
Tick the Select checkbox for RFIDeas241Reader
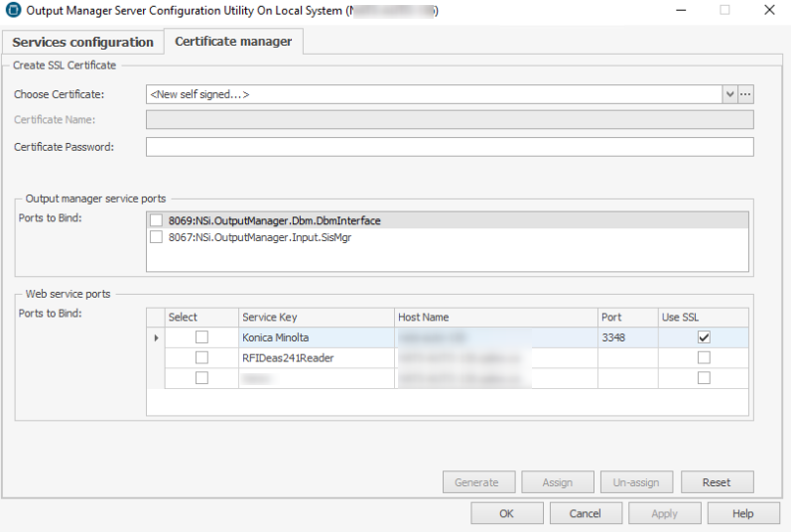(x=201, y=357)
